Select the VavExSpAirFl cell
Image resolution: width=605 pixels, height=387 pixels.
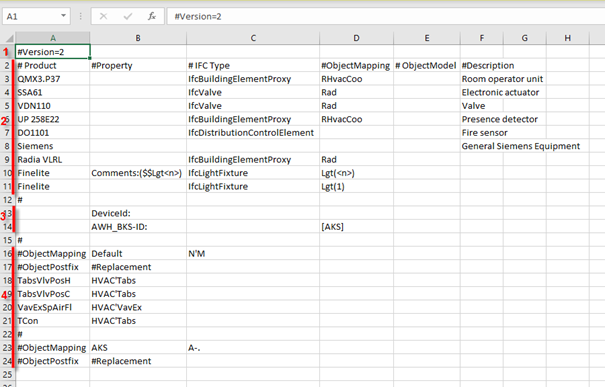click(53, 308)
